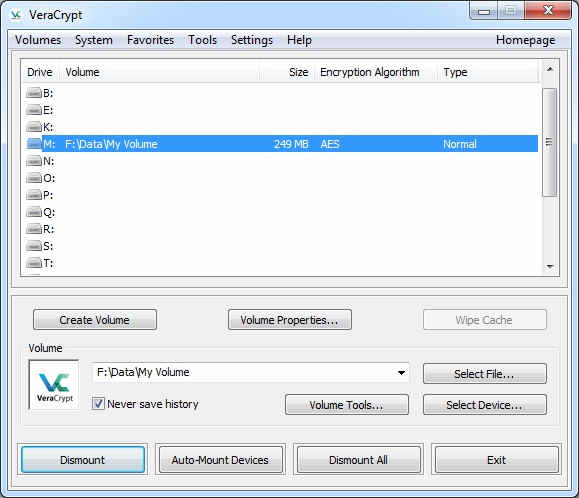Select the O: drive slot icon

coord(34,178)
